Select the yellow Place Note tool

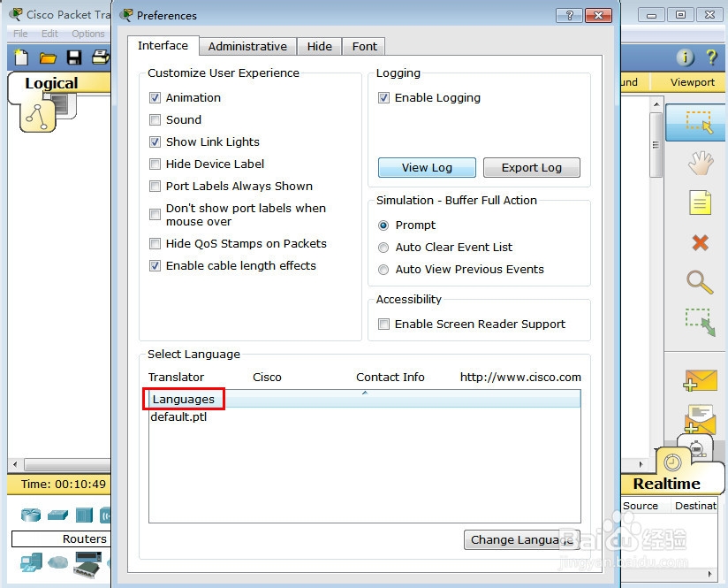(700, 202)
